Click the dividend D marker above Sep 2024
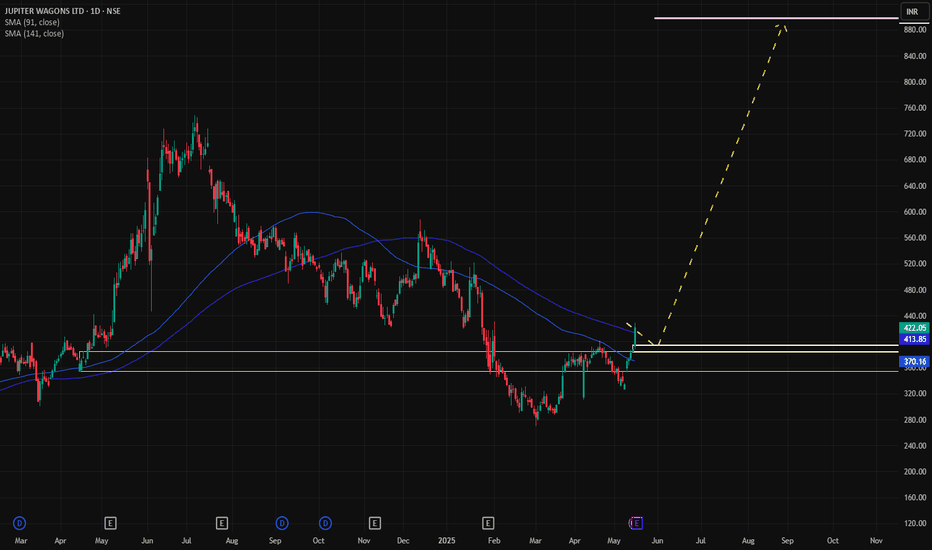 [x=282, y=523]
